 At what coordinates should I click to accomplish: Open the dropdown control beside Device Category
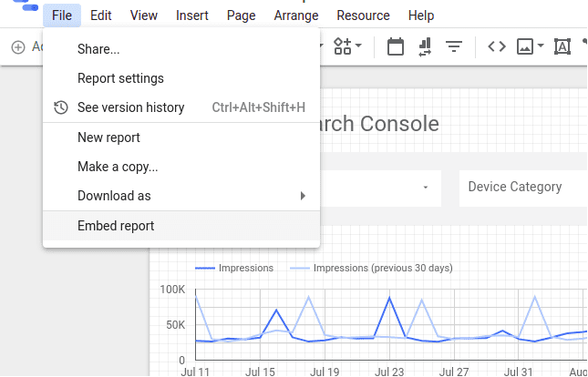click(425, 188)
